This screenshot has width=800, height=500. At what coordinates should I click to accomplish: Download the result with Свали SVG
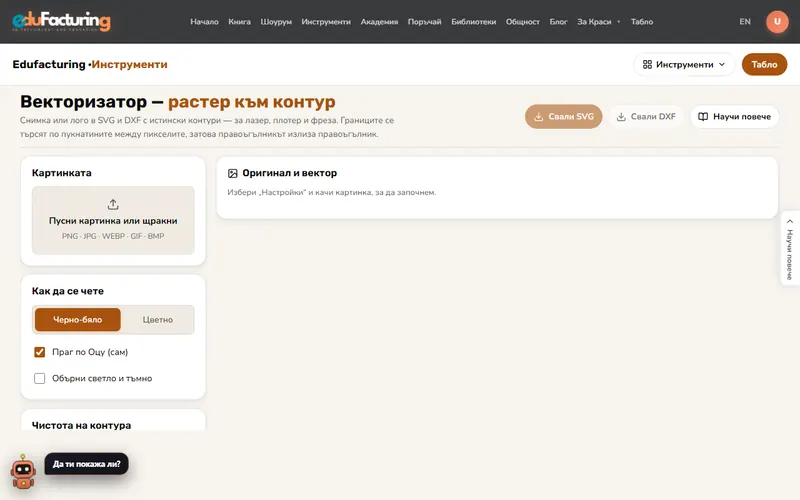click(563, 116)
